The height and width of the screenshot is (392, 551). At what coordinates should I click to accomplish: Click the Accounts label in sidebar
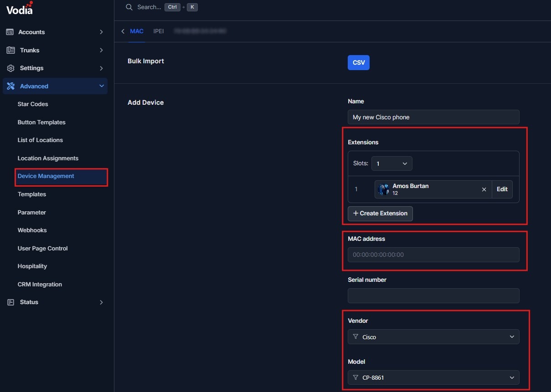coord(31,32)
